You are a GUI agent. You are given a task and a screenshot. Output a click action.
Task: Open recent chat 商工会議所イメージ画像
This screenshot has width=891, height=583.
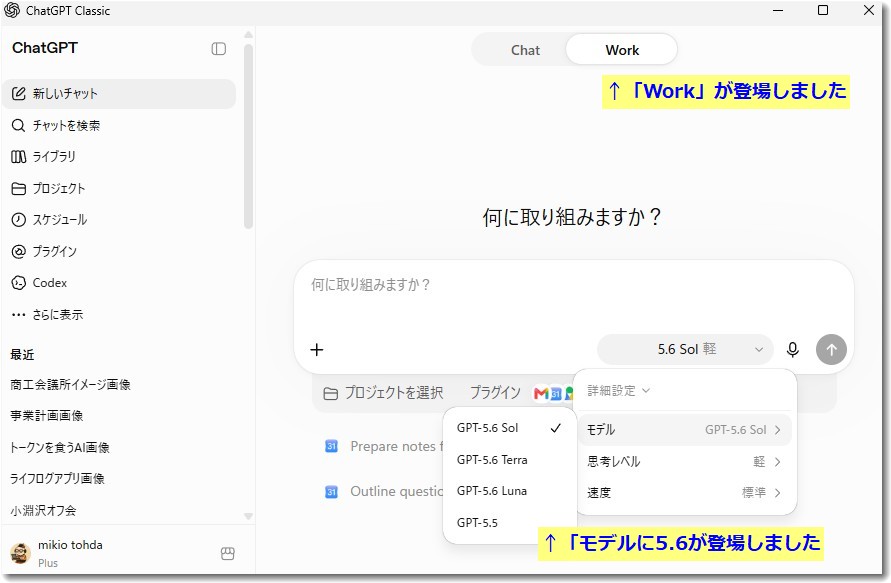click(x=70, y=385)
